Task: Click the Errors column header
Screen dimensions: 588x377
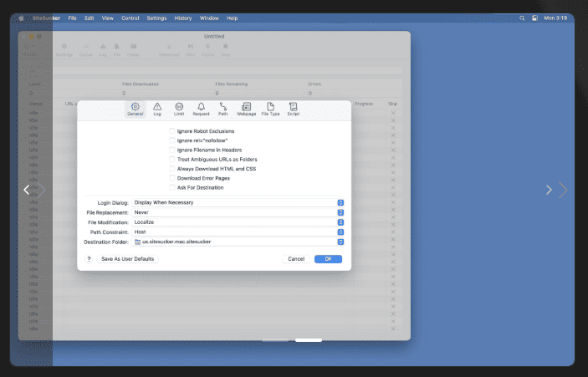Action: pyautogui.click(x=314, y=84)
